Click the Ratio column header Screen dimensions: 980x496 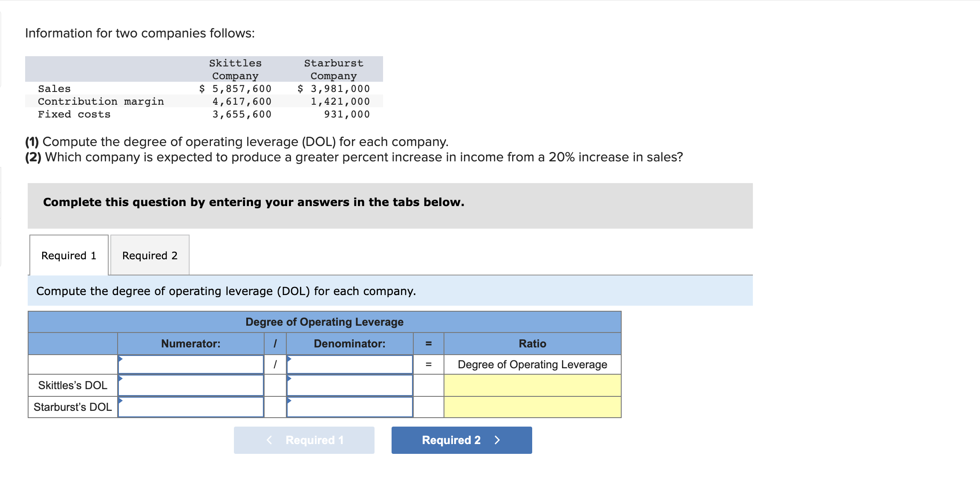[x=532, y=344]
